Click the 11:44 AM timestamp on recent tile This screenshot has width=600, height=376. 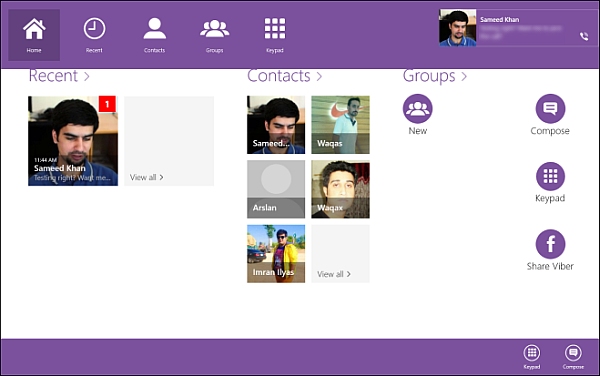click(45, 160)
